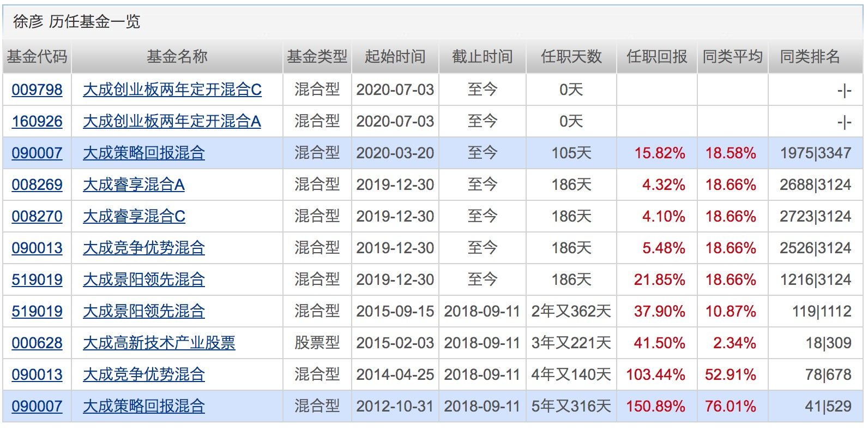868x429 pixels.
Task: Click the 任职天数 column header
Action: tap(571, 56)
